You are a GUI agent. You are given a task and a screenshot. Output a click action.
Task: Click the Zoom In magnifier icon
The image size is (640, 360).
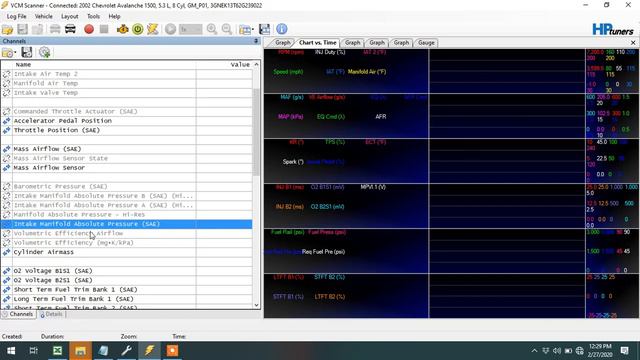click(x=212, y=29)
